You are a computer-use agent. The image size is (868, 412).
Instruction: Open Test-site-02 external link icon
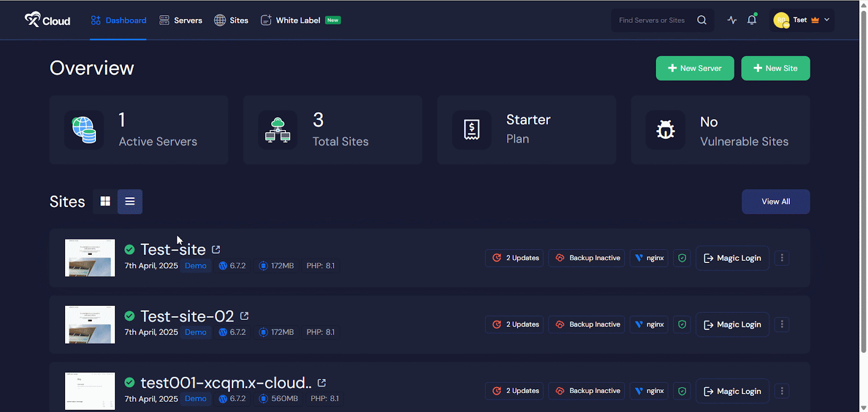tap(244, 316)
